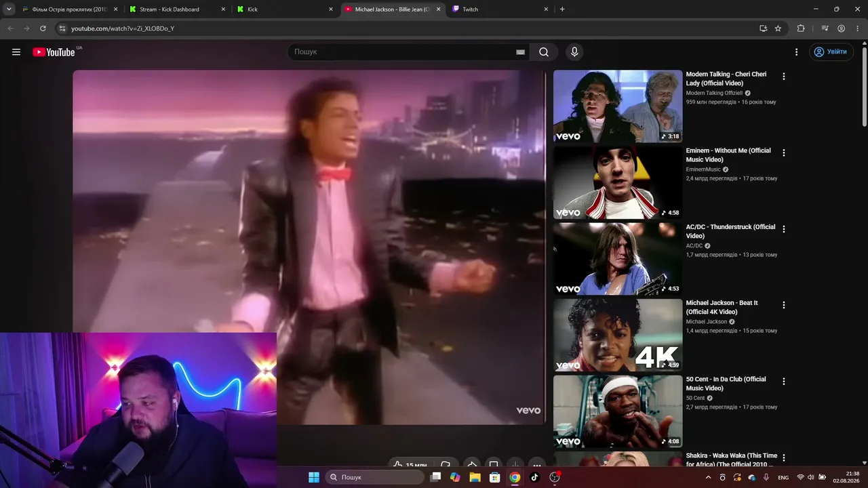Open a new browser tab
Image resolution: width=868 pixels, height=488 pixels.
562,9
